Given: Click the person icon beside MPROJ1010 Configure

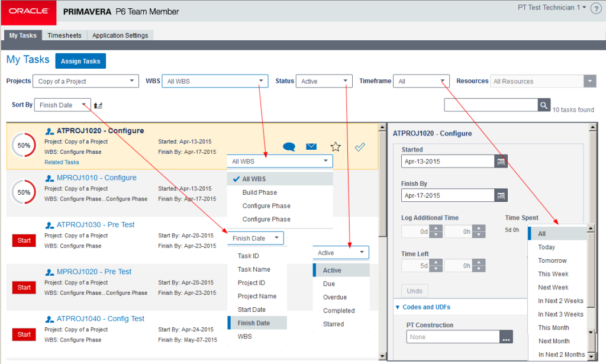Looking at the screenshot, I should pyautogui.click(x=50, y=178).
